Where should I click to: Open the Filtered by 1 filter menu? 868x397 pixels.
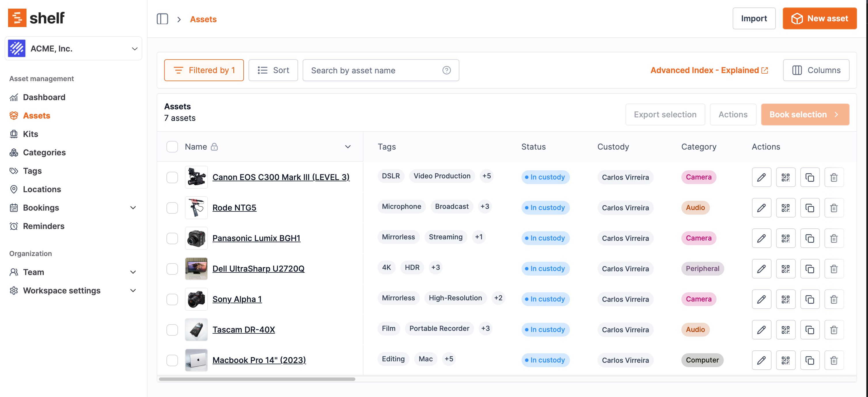(204, 70)
